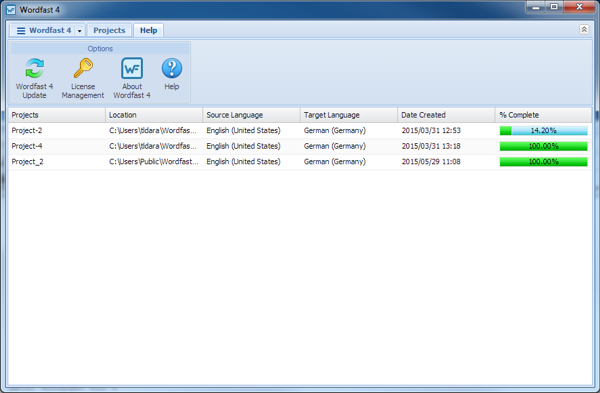Select the Project_2 row name
600x393 pixels.
pos(28,162)
